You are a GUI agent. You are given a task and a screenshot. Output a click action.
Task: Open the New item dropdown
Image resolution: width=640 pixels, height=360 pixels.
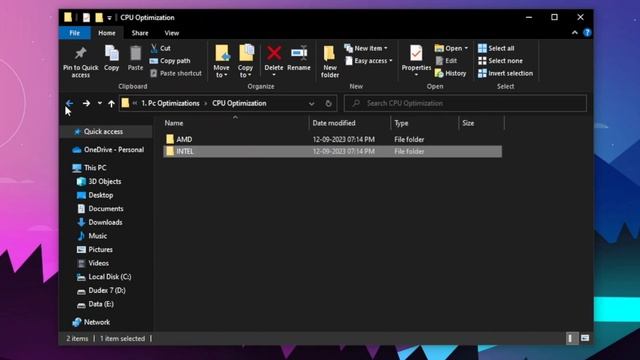pyautogui.click(x=366, y=48)
